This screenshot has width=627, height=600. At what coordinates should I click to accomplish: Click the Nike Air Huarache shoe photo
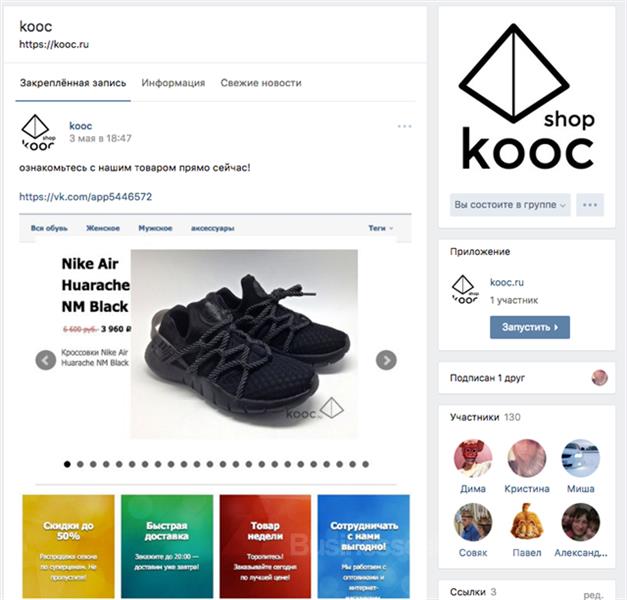pyautogui.click(x=244, y=344)
